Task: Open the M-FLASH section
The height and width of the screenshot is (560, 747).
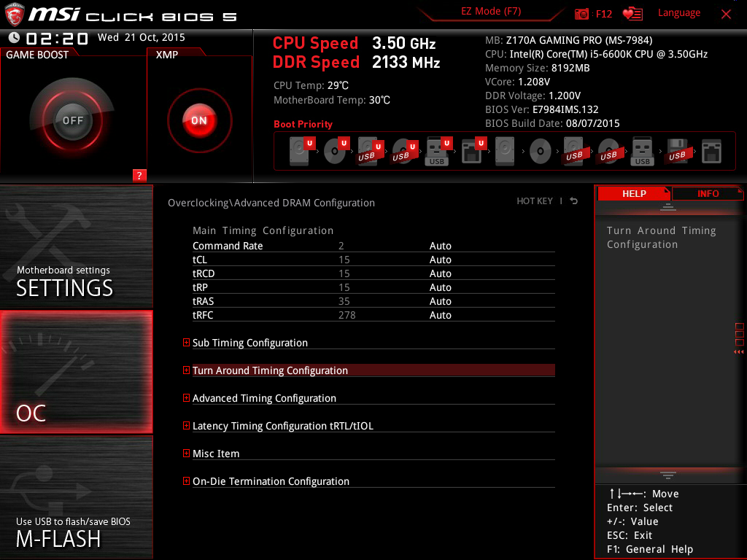Action: click(76, 497)
